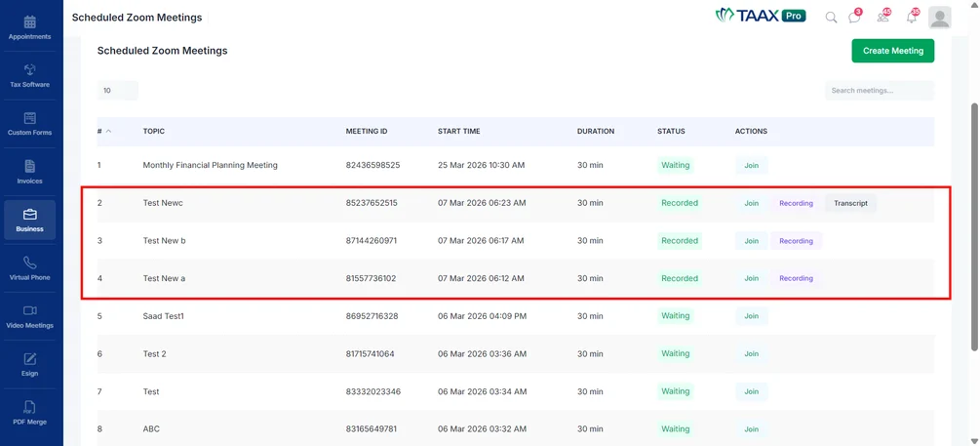Open Invoices in the sidebar

click(29, 172)
